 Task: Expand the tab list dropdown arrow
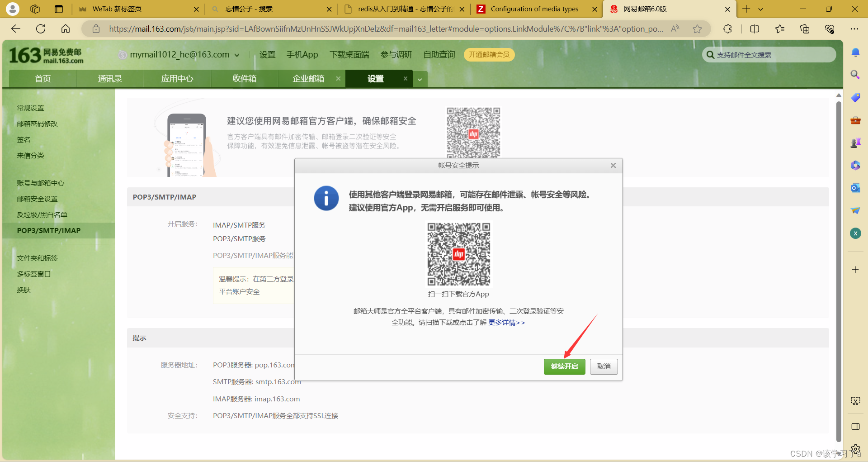(x=420, y=80)
